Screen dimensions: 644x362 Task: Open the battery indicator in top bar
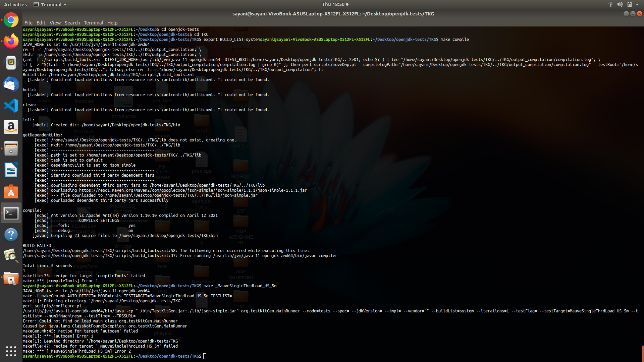(x=630, y=4)
